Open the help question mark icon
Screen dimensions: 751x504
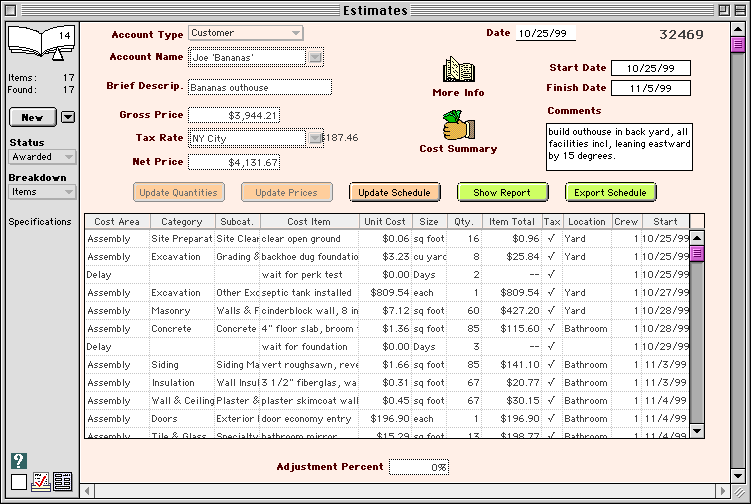point(19,461)
